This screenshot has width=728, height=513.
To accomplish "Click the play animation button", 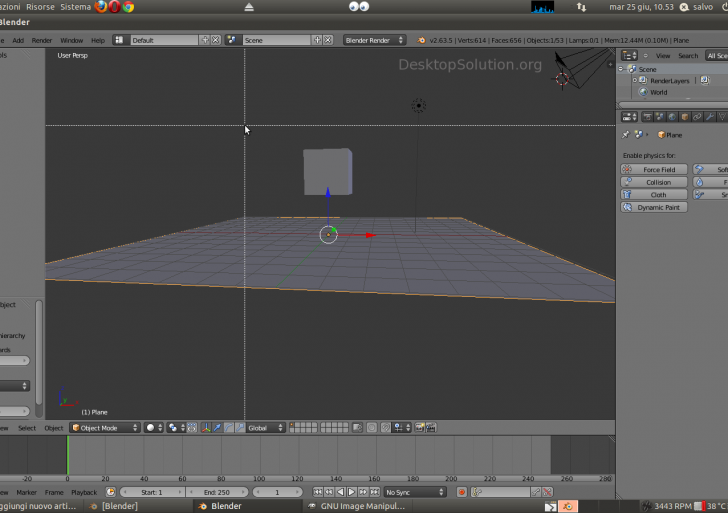I will pos(351,492).
